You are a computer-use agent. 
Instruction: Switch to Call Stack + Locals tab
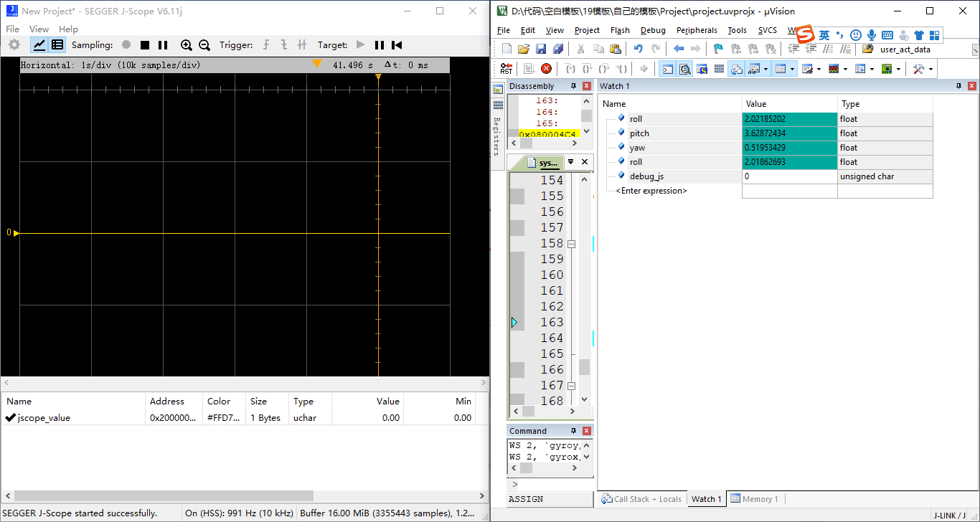click(x=641, y=499)
